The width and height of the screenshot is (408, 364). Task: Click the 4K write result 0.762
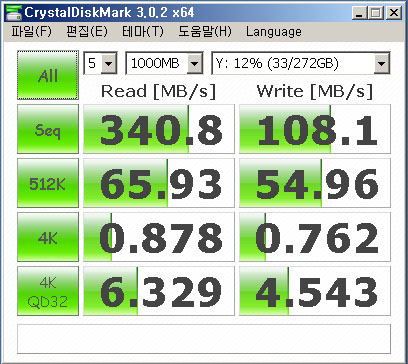pos(315,237)
